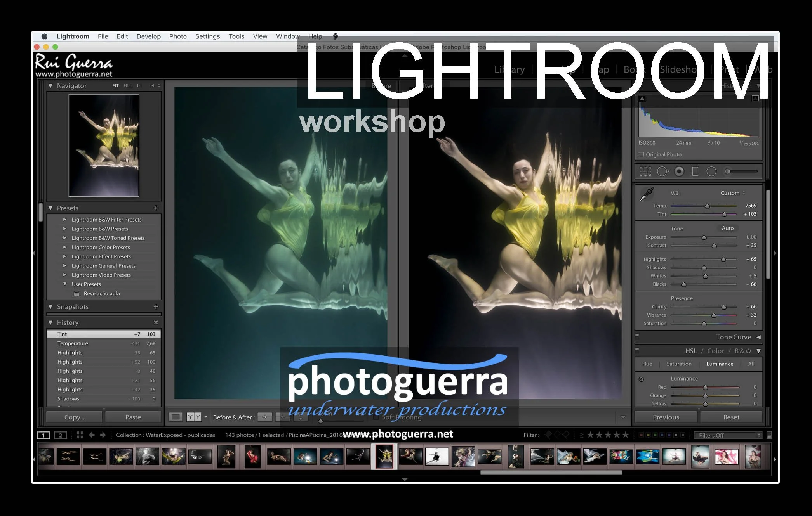Select the Spot Removal tool
Image resolution: width=812 pixels, height=516 pixels.
(662, 171)
